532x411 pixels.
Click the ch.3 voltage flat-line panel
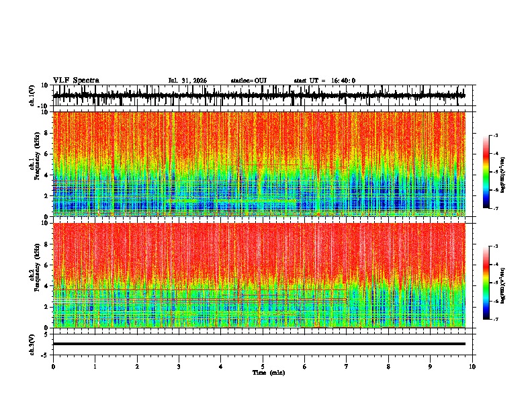(x=264, y=345)
